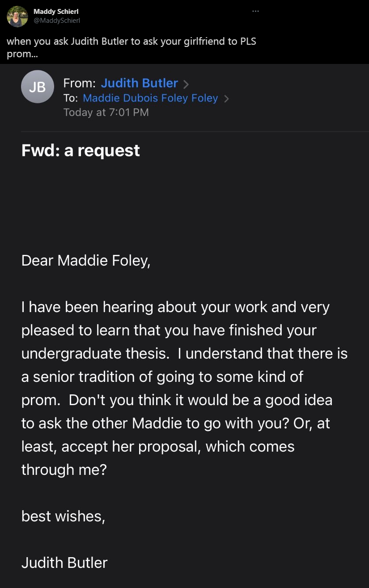Click the "From:" label in the email header

pyautogui.click(x=79, y=84)
